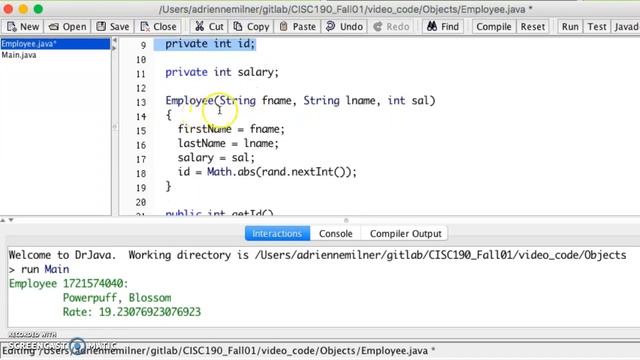Click on 'private int salary;' code line

click(222, 72)
